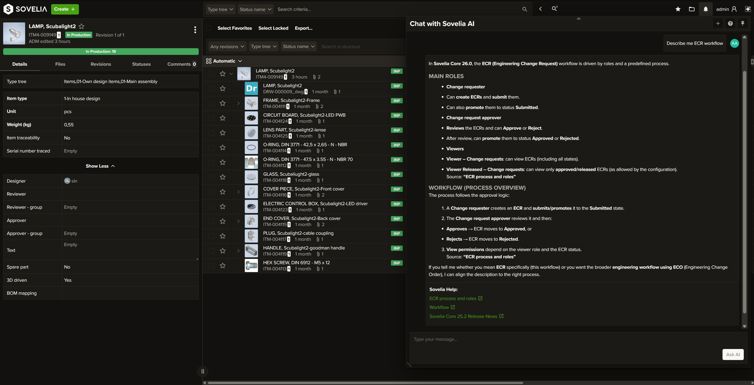
Task: Click the END COVER Back cover thumbnail
Action: pyautogui.click(x=251, y=221)
